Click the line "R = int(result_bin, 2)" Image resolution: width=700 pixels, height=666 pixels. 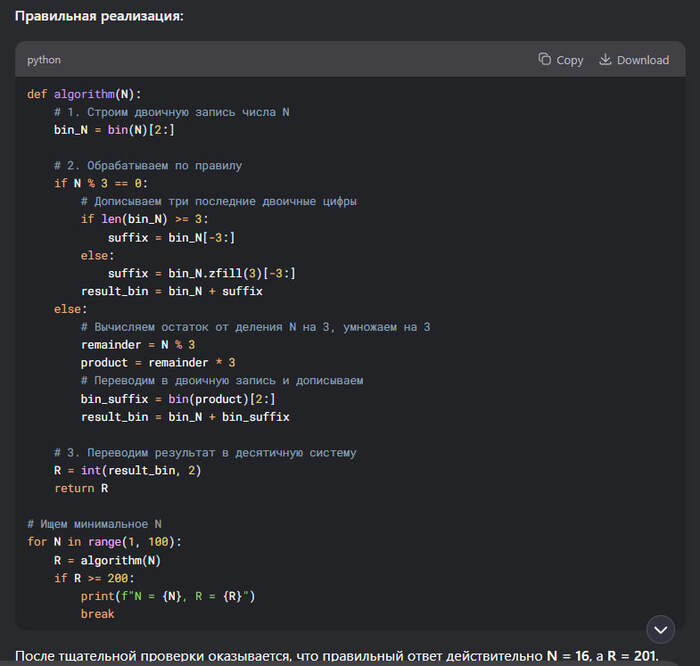(x=127, y=470)
